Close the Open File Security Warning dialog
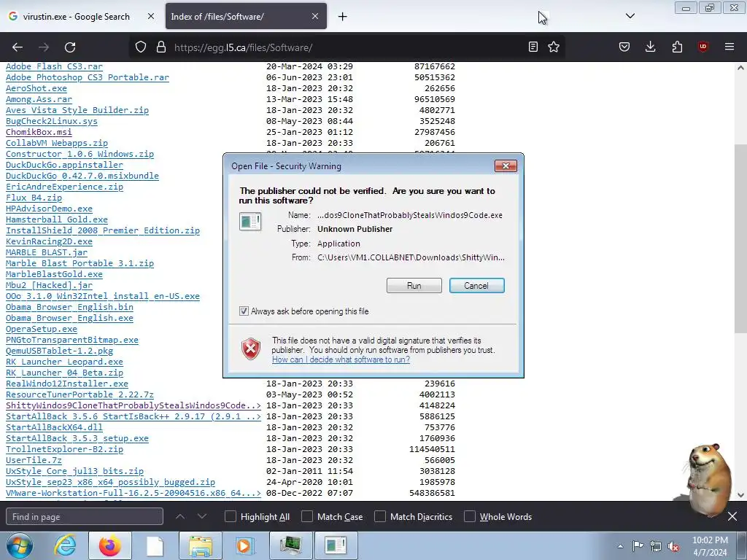The width and height of the screenshot is (747, 560). [x=506, y=166]
